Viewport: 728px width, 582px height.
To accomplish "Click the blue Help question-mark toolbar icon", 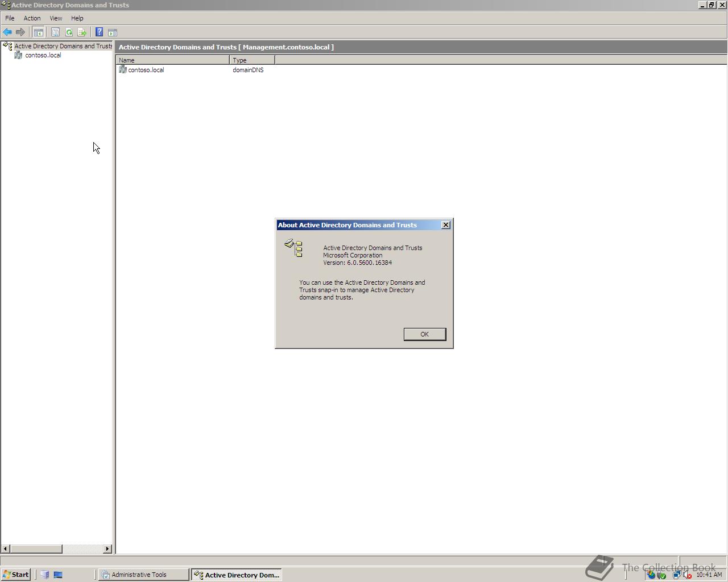I will 99,32.
